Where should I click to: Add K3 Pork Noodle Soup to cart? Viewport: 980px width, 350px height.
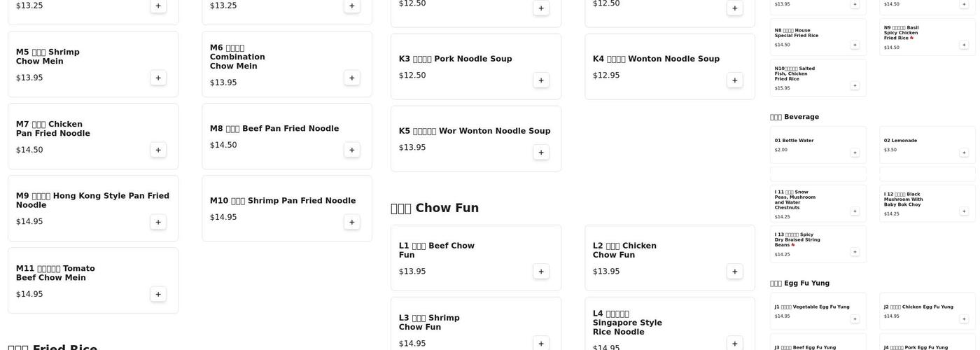541,80
